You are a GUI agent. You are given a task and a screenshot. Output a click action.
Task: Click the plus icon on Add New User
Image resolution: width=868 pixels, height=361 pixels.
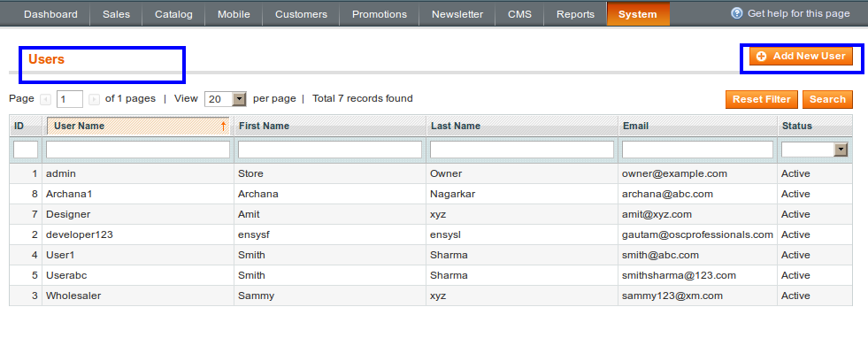[x=761, y=57]
